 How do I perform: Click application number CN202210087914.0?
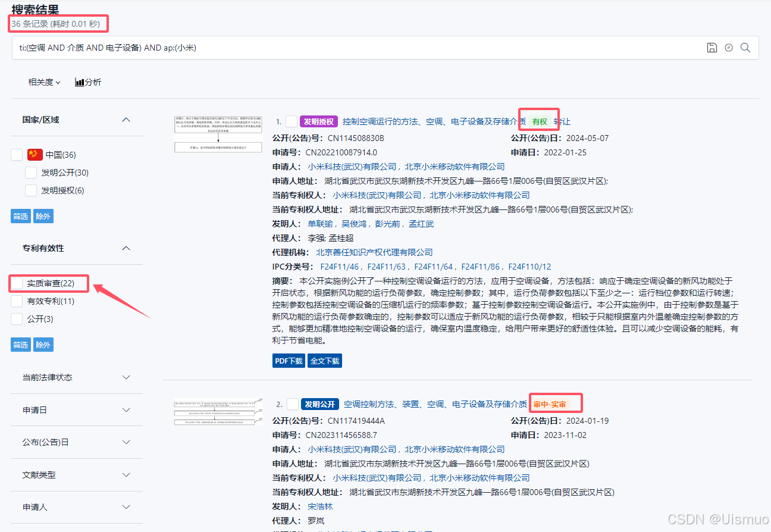point(341,152)
